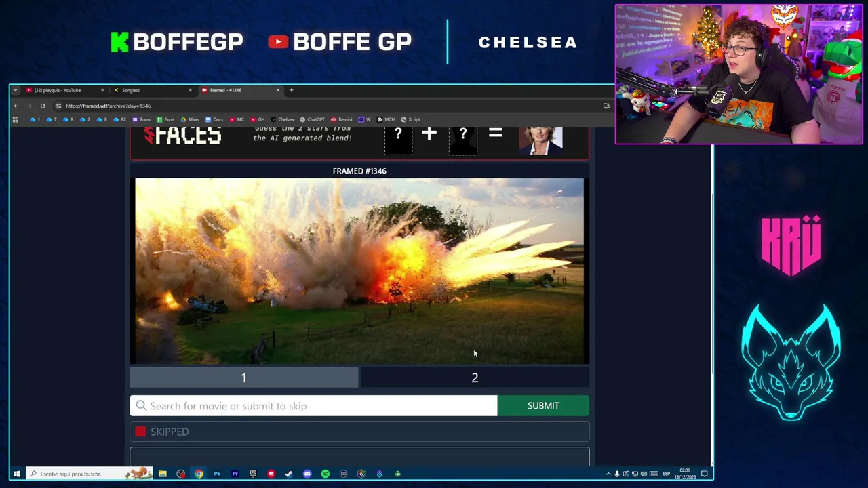
Task: Open the Remini bookmark
Action: 342,119
